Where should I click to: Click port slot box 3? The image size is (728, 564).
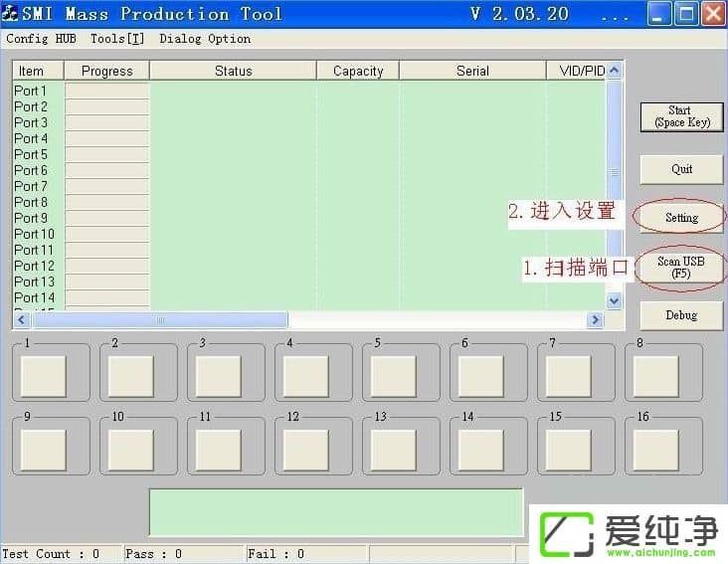click(x=218, y=376)
